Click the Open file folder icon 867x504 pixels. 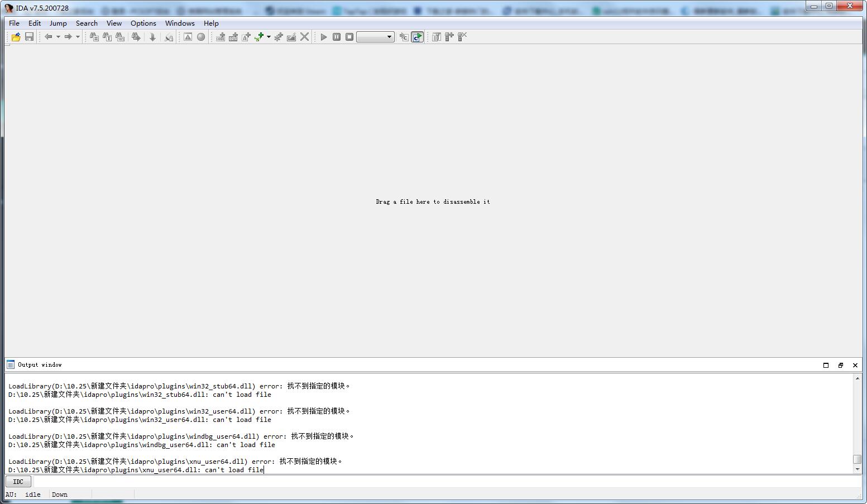[x=16, y=37]
